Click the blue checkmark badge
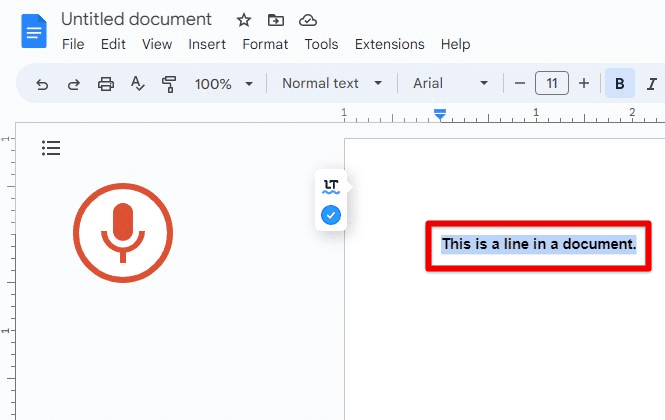Screen dimensions: 665x420 pos(331,215)
